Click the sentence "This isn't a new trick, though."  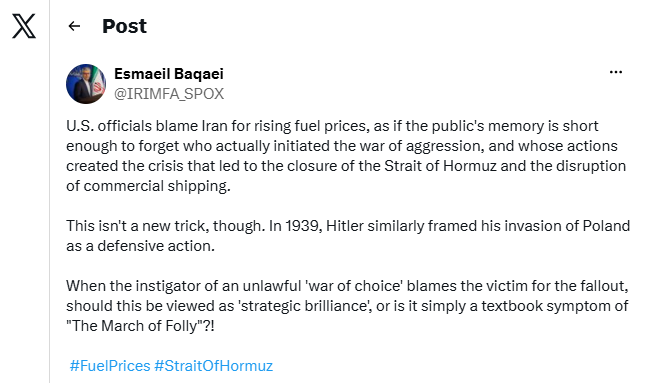(x=166, y=226)
